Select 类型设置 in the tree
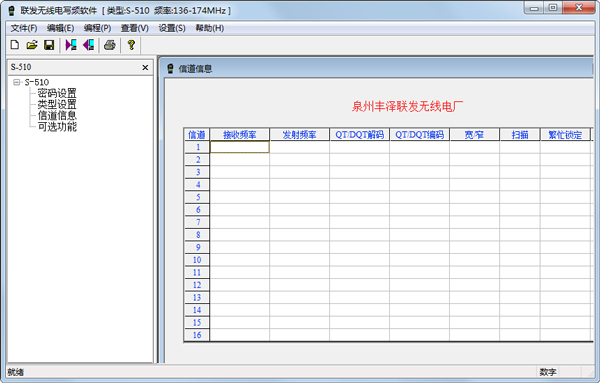Image resolution: width=600 pixels, height=383 pixels. click(57, 104)
